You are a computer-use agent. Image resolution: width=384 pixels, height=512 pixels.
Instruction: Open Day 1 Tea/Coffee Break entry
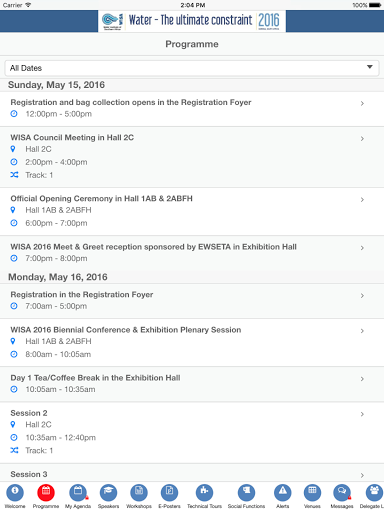click(x=192, y=384)
